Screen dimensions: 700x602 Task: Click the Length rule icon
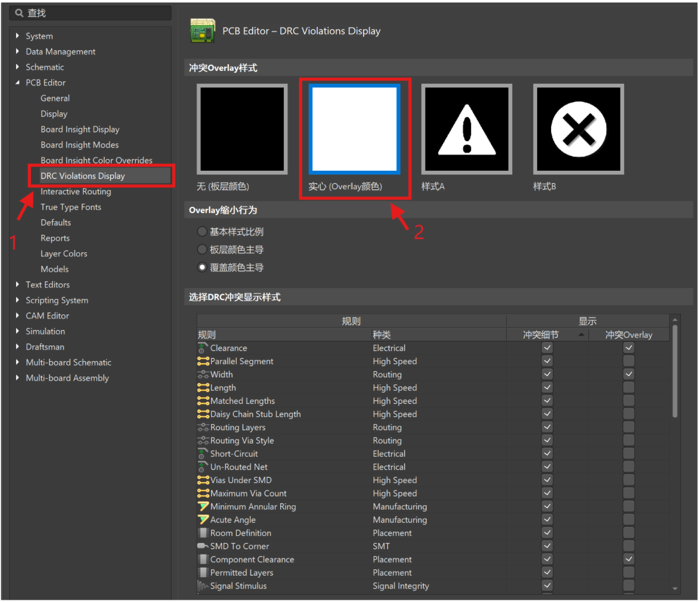click(x=203, y=387)
